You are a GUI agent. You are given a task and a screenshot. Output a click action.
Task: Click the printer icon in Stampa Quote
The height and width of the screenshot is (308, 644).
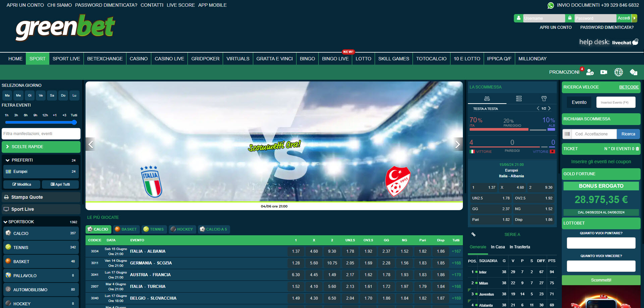point(6,197)
